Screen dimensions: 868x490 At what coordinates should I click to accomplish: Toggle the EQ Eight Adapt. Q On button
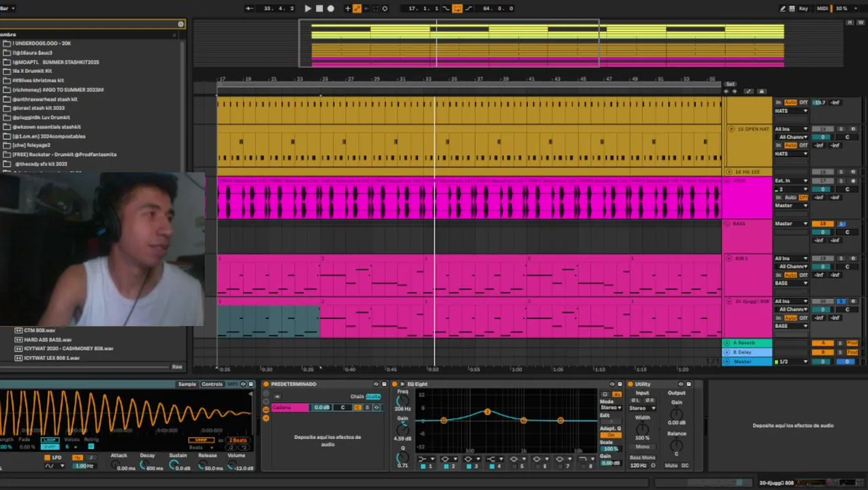(611, 435)
